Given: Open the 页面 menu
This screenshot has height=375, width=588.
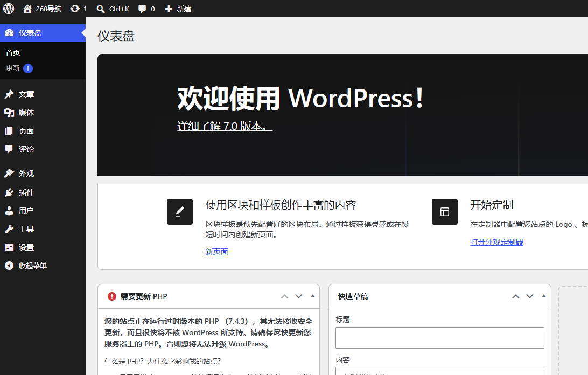Looking at the screenshot, I should (43, 131).
